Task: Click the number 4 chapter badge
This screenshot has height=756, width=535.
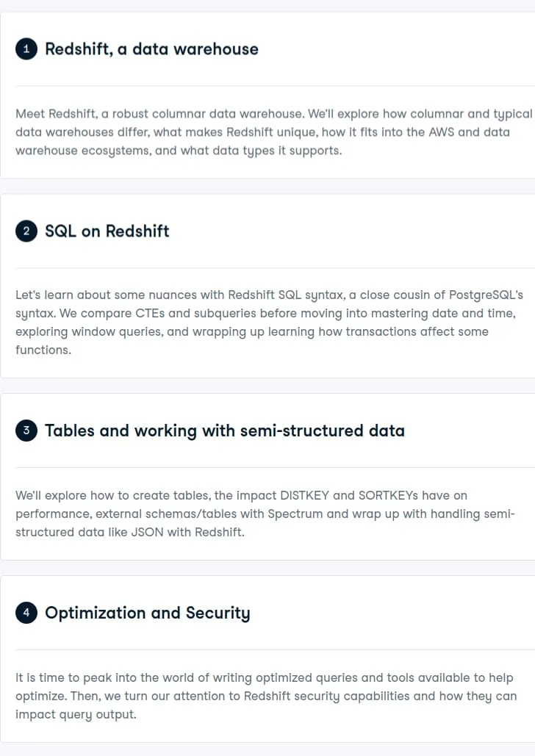Action: (26, 612)
